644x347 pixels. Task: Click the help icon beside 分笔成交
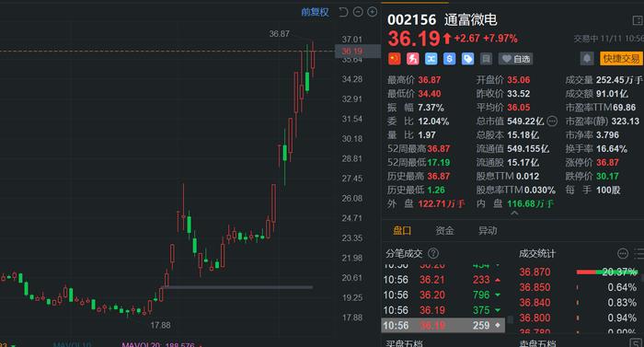(433, 253)
